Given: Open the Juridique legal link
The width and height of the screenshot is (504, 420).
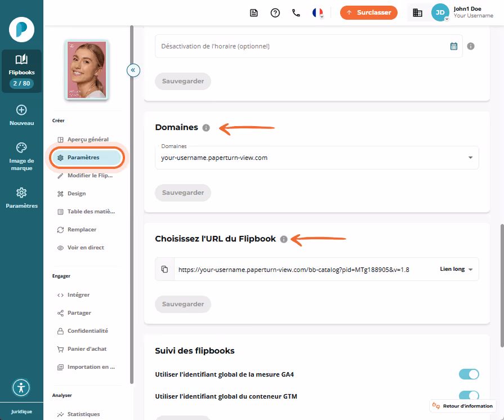Looking at the screenshot, I should coord(21,412).
